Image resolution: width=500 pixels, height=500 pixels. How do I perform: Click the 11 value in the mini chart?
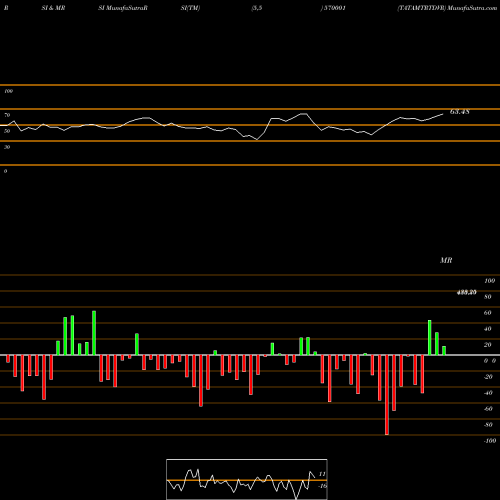click(322, 474)
